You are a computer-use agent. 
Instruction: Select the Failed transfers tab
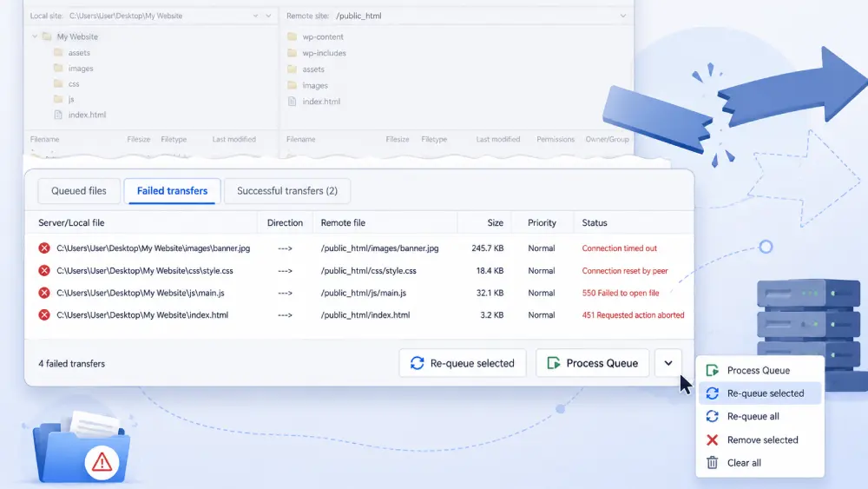[x=172, y=191]
